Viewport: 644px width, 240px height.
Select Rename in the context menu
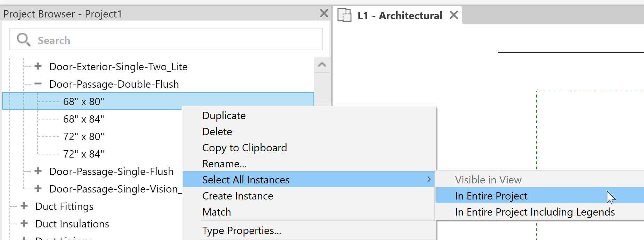pos(224,163)
